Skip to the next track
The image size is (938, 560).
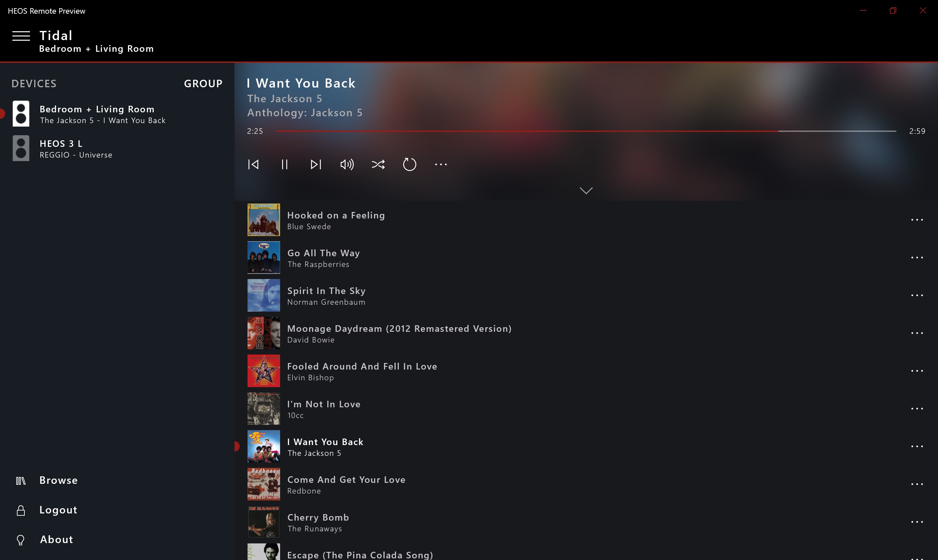click(316, 164)
